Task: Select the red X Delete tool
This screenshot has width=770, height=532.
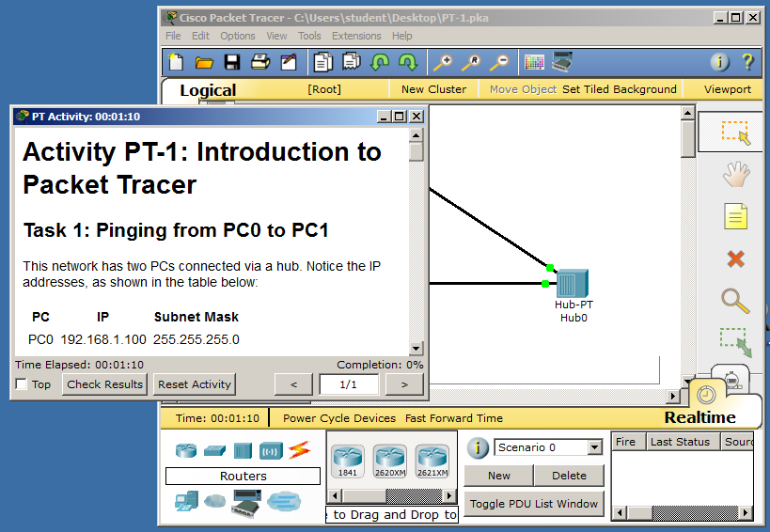Action: pos(735,258)
